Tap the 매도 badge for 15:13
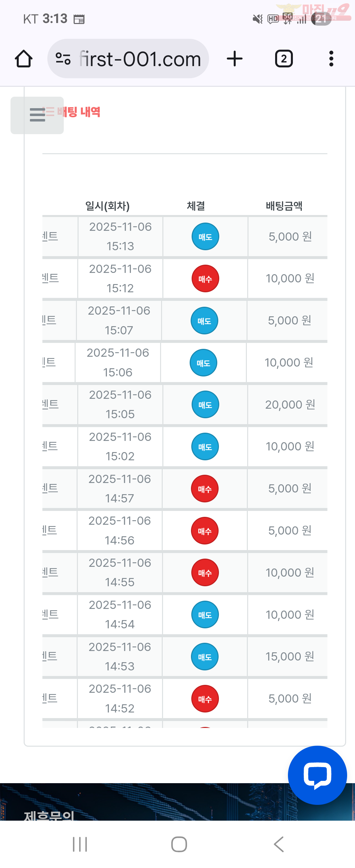The height and width of the screenshot is (868, 355). tap(205, 236)
